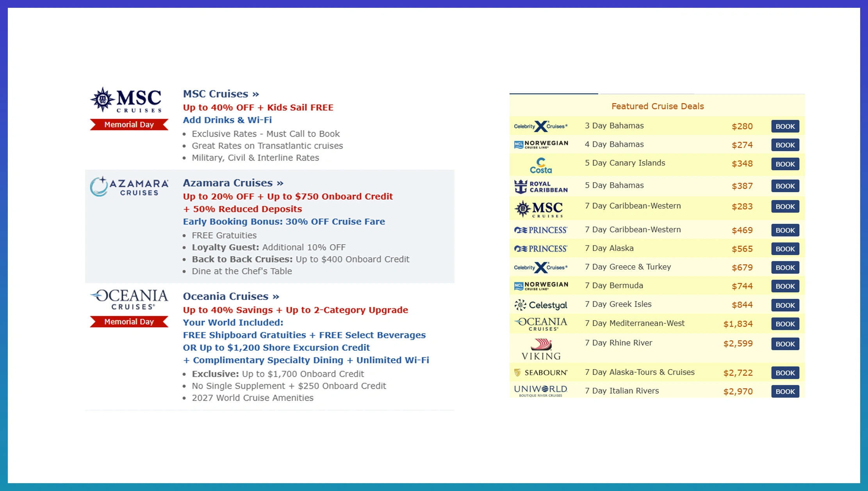Image resolution: width=868 pixels, height=491 pixels.
Task: Click OR Up to $1,200 Shore Excursion Credit
Action: (x=276, y=348)
